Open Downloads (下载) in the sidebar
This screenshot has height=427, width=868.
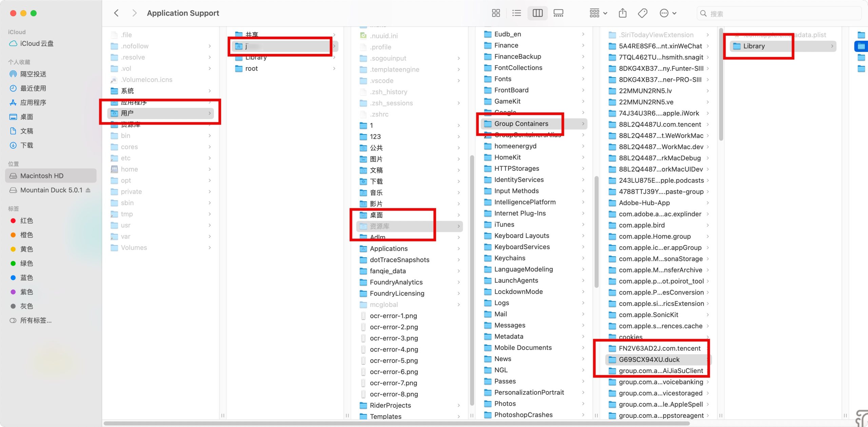[x=26, y=145]
